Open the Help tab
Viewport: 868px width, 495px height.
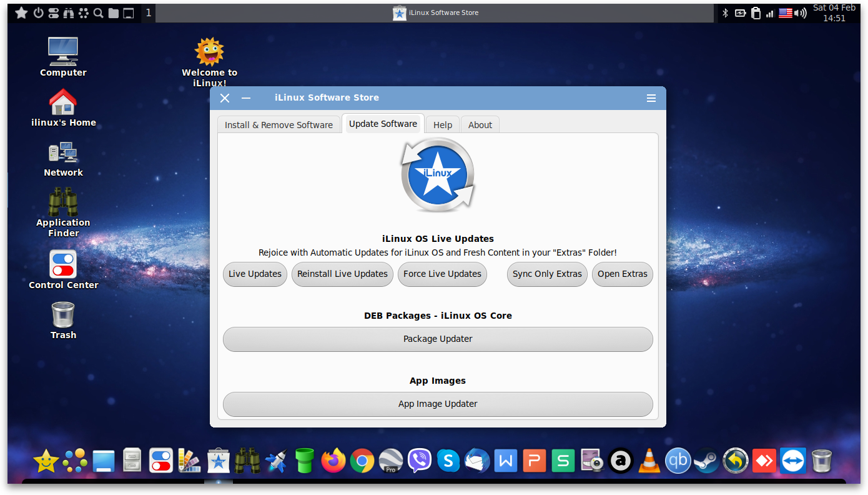coord(443,124)
